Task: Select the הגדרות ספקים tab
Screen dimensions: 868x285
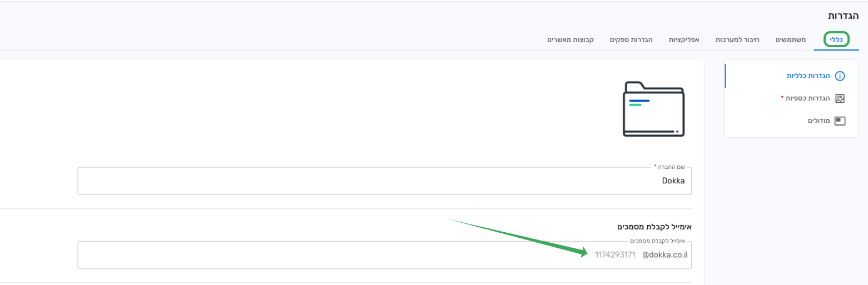Action: pyautogui.click(x=631, y=40)
